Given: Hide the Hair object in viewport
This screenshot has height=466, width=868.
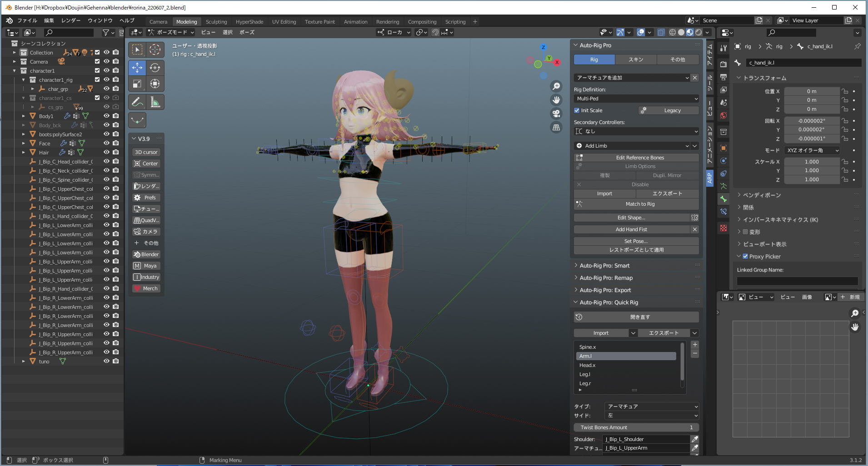Looking at the screenshot, I should (106, 153).
